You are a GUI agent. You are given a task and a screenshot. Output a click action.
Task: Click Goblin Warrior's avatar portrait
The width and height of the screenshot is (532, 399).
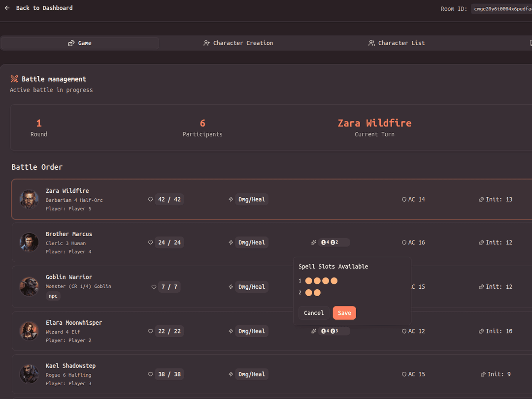(29, 286)
